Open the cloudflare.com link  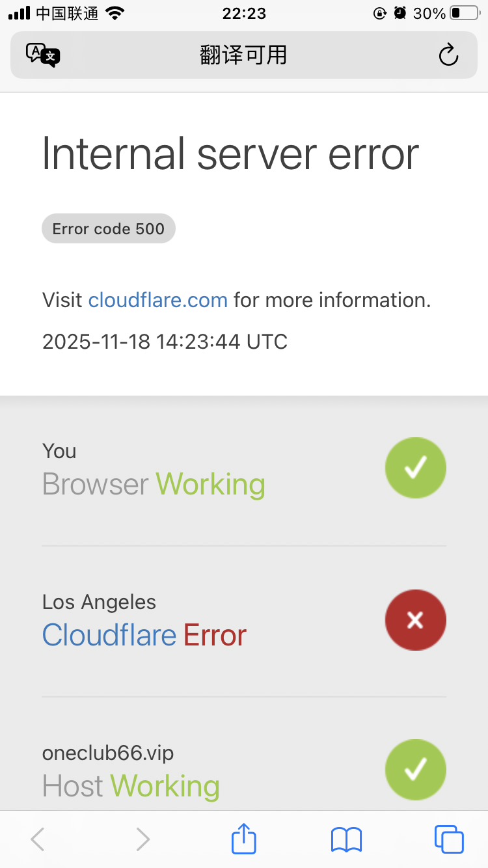pyautogui.click(x=158, y=300)
